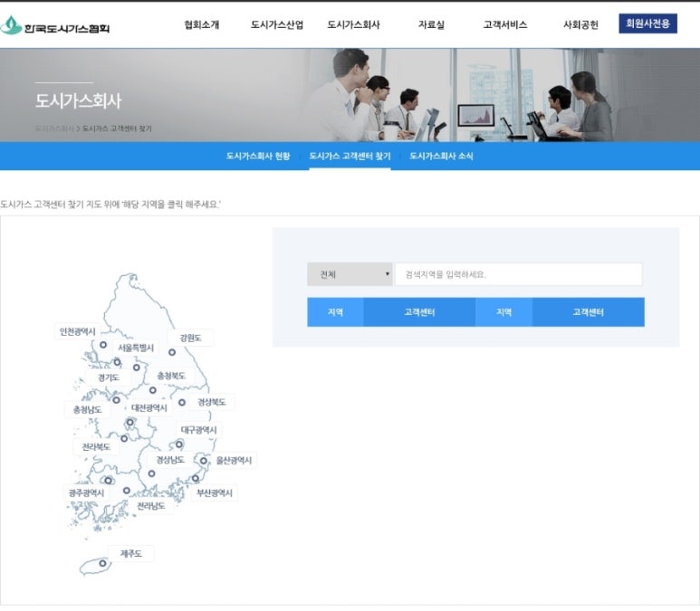Click the map marker dot for 충청북도
This screenshot has height=611, width=700.
click(x=153, y=390)
